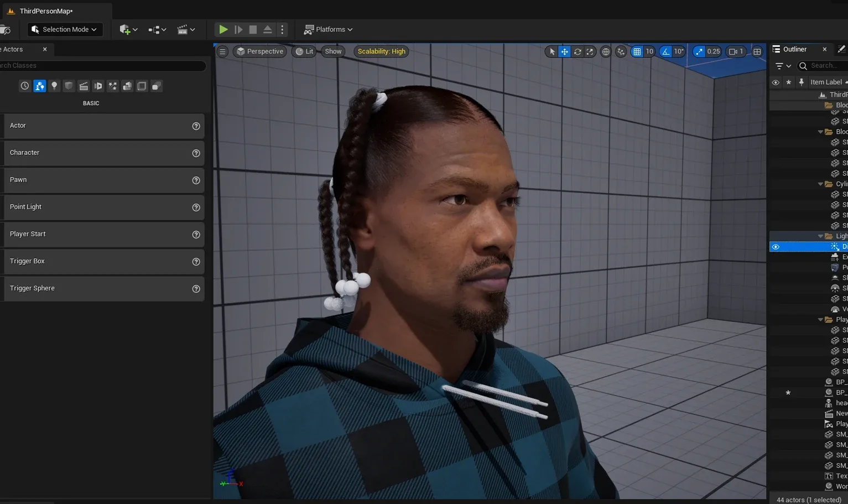
Task: Click the Scalability: High button
Action: [381, 51]
